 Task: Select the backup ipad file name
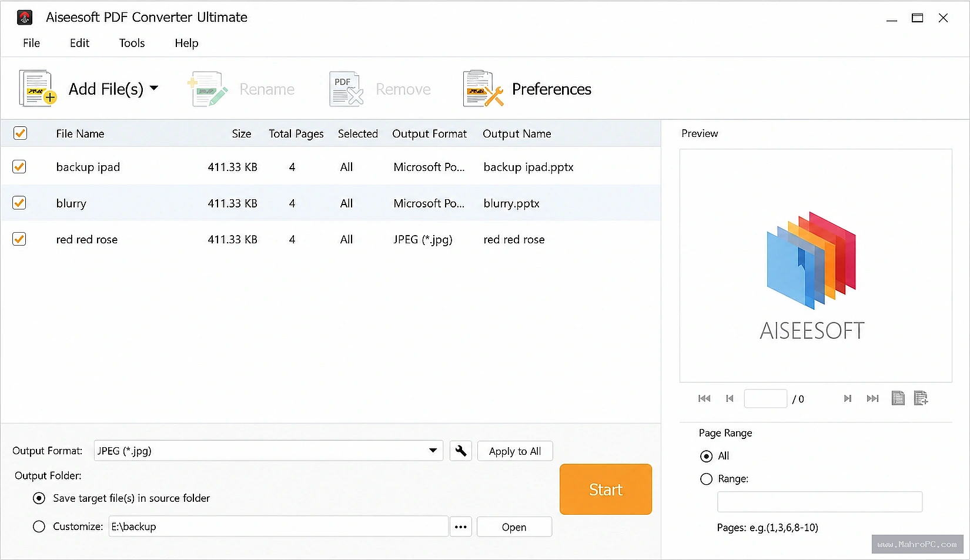[88, 167]
